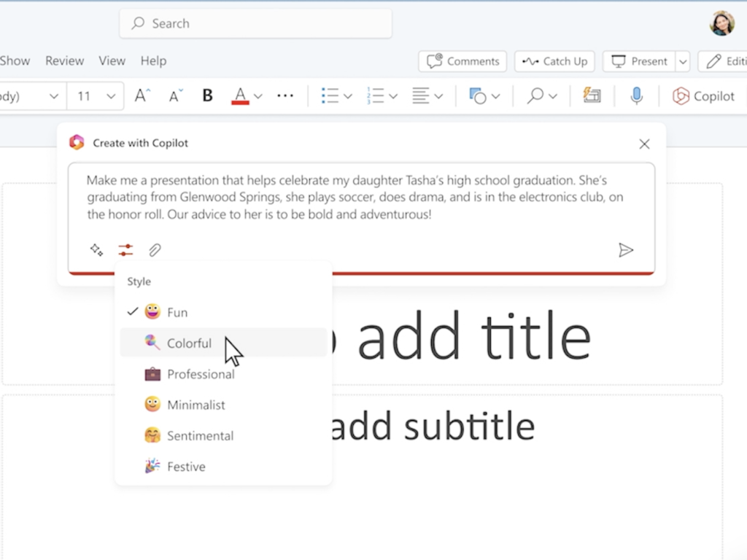
Task: Apply bulleted list formatting
Action: click(x=330, y=96)
